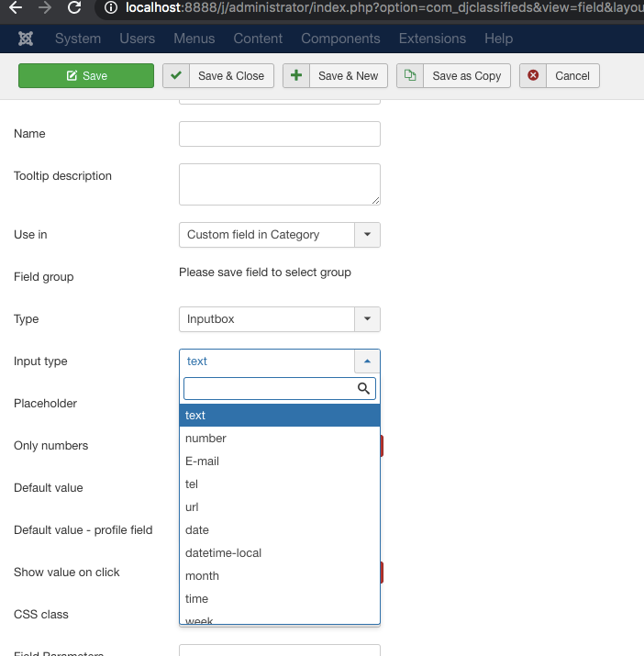This screenshot has width=644, height=656.
Task: Click the copy icon beside Save as Copy
Action: click(410, 76)
